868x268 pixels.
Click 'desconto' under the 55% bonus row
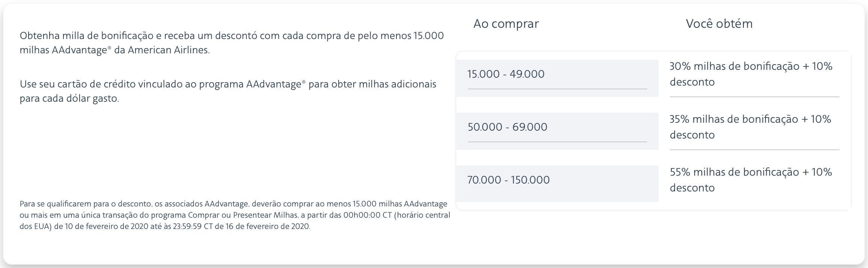coord(692,188)
